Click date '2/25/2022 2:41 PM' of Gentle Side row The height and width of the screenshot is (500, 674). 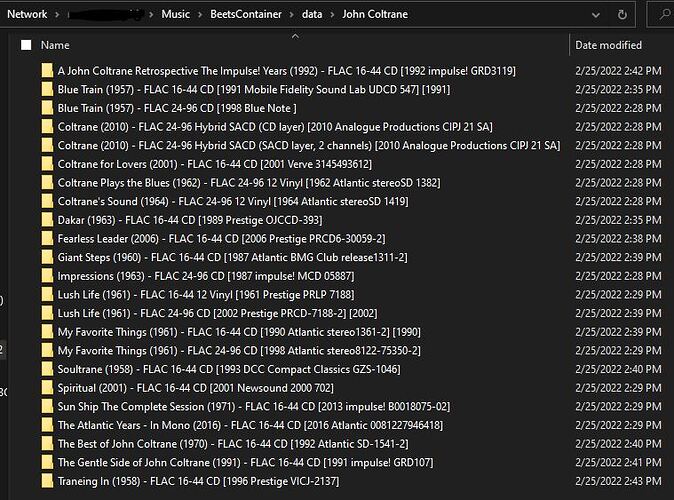[618, 463]
